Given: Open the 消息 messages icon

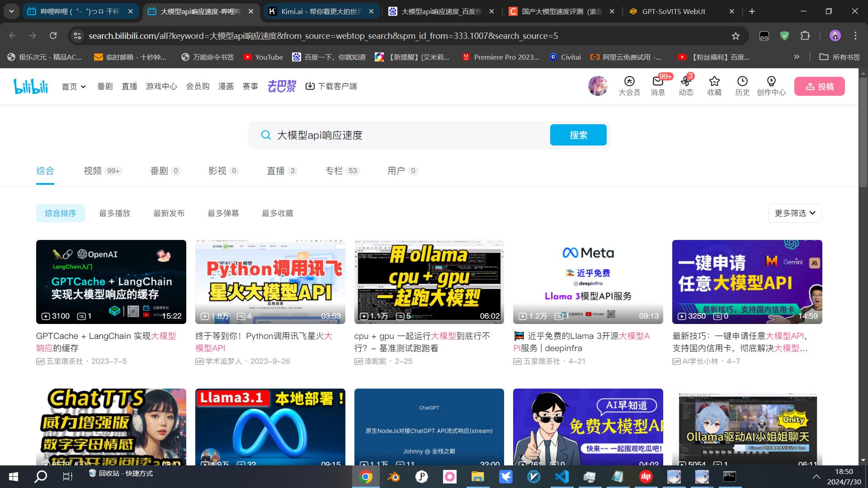Looking at the screenshot, I should click(658, 86).
